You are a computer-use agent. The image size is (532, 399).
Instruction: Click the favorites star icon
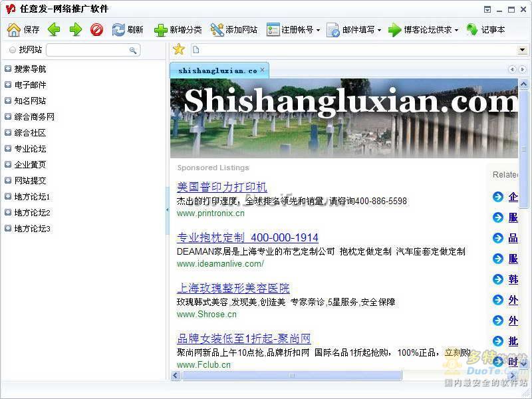(x=179, y=49)
